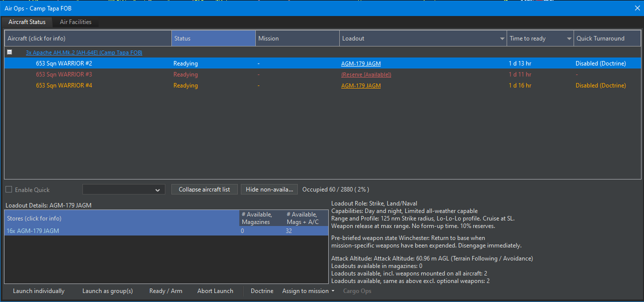The width and height of the screenshot is (644, 302).
Task: Click Abort Launch
Action: (215, 291)
